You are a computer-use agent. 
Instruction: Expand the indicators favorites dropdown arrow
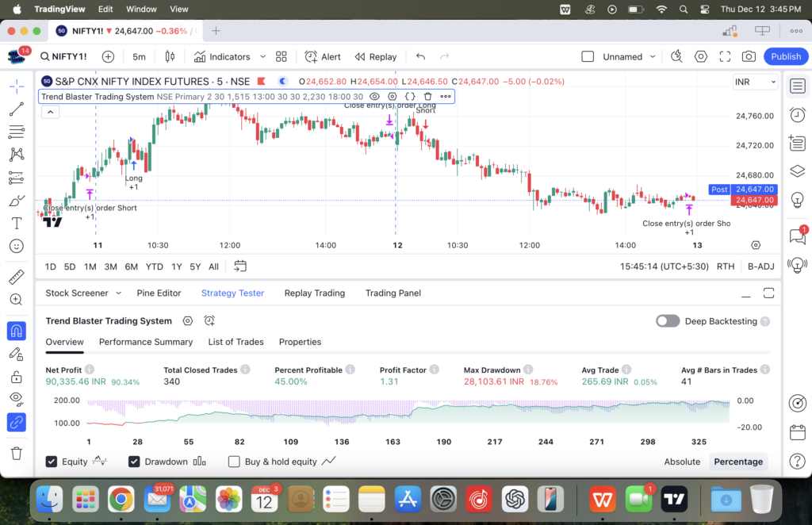(x=262, y=56)
